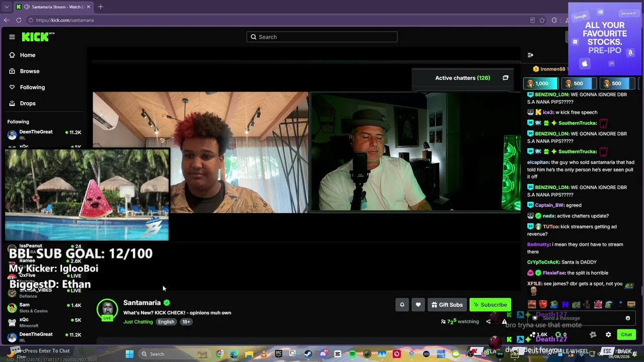644x362 pixels.
Task: Click the Ironmen68 pinned gifter name
Action: [x=553, y=69]
